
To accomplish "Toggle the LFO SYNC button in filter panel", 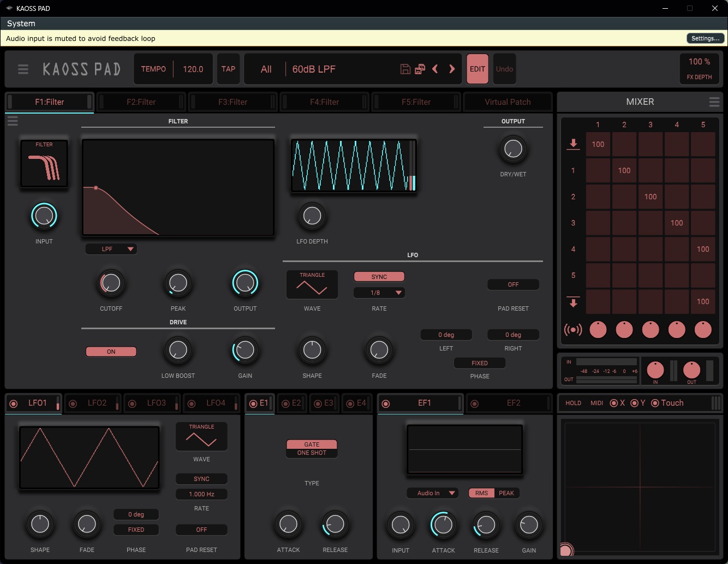I will point(379,277).
